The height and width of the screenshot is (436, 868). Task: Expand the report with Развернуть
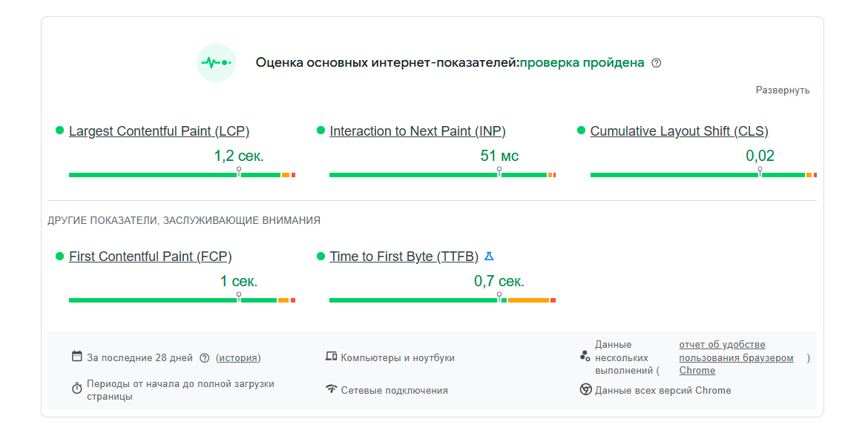pyautogui.click(x=782, y=90)
